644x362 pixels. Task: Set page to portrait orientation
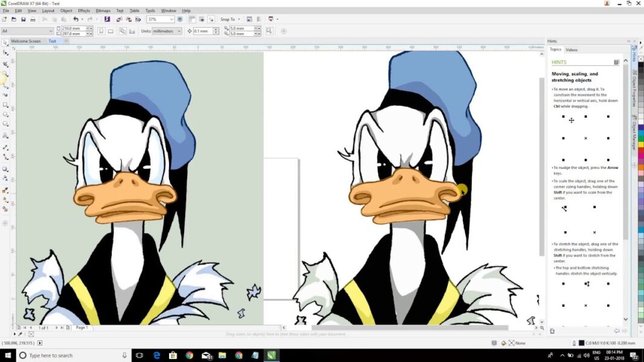(101, 31)
